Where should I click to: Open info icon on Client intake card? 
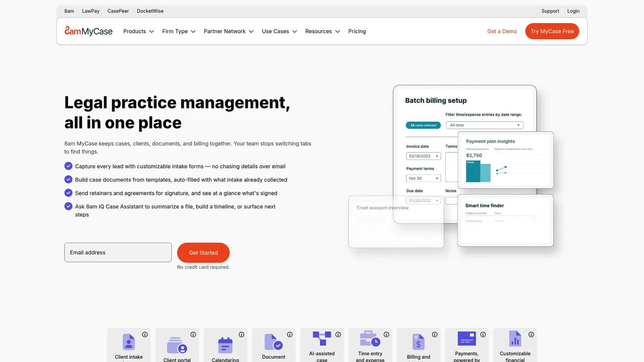pos(145,335)
